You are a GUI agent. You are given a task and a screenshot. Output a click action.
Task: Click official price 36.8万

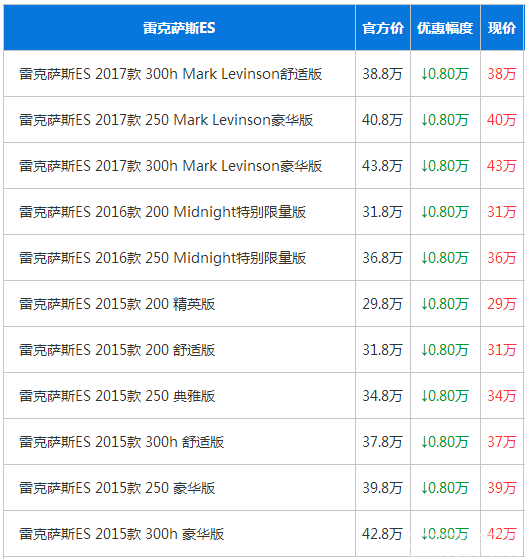[x=382, y=258]
